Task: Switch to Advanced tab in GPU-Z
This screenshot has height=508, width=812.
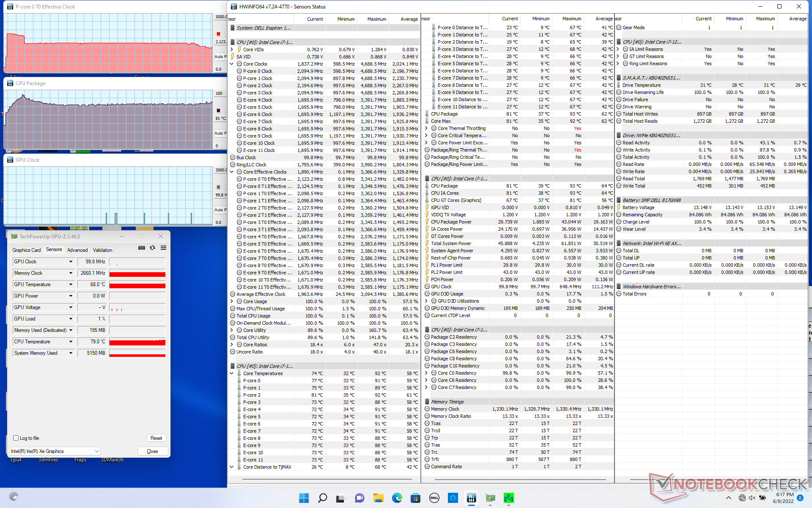Action: point(77,250)
